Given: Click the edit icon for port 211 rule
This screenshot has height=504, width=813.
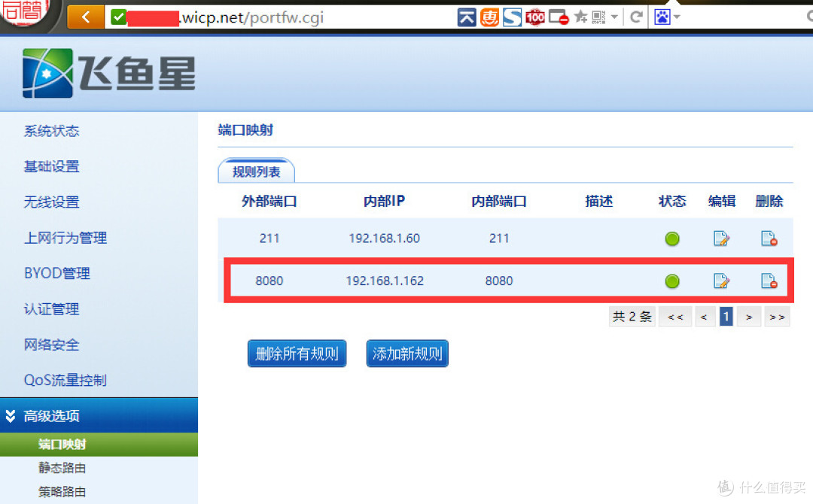Looking at the screenshot, I should tap(721, 238).
